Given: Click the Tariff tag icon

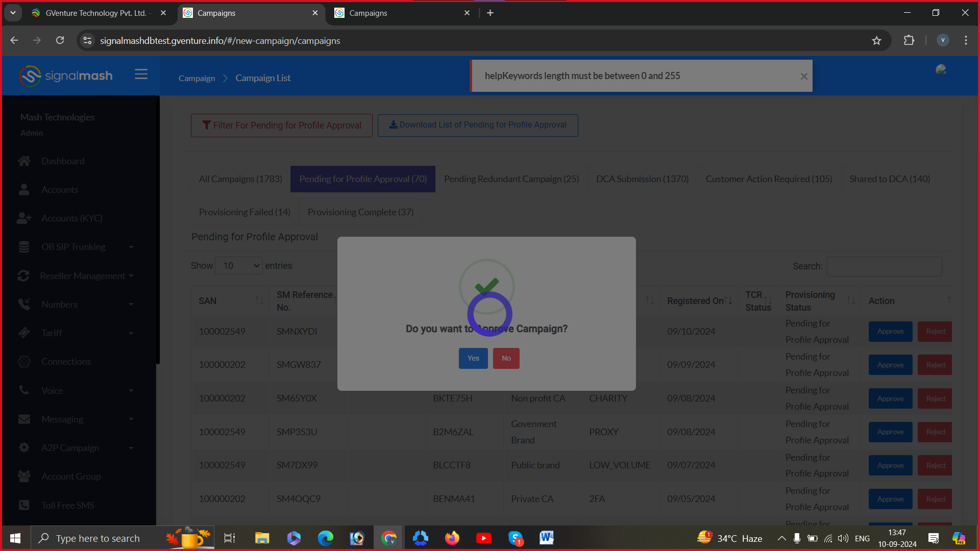Looking at the screenshot, I should tap(24, 333).
